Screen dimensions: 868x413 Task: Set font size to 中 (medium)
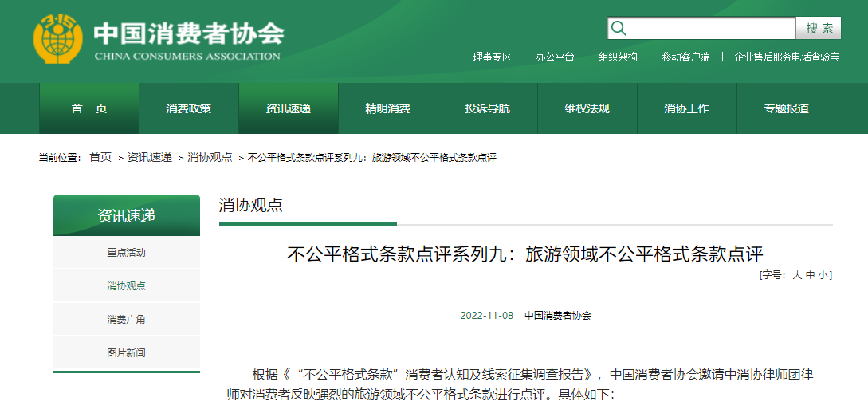(x=811, y=274)
